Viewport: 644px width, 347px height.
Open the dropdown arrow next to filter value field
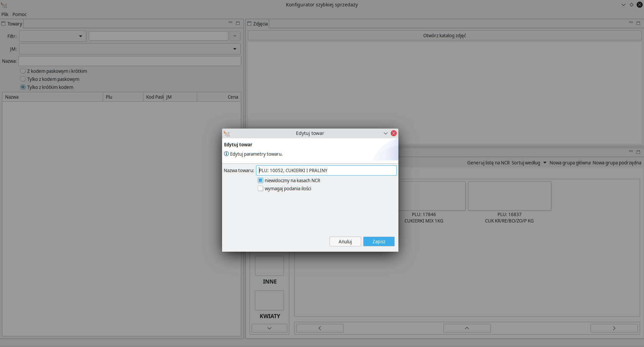(x=235, y=36)
